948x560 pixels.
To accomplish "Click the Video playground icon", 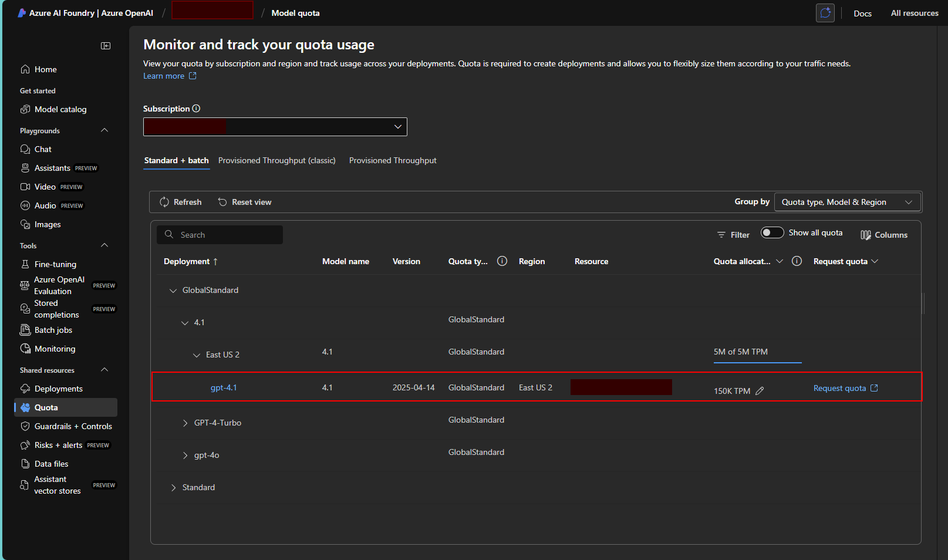I will tap(25, 187).
